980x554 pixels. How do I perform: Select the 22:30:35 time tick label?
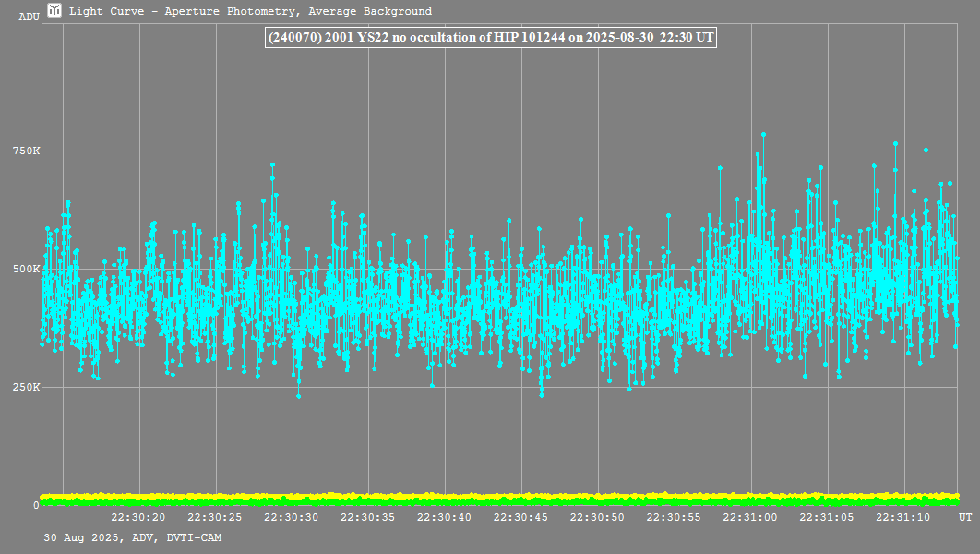pyautogui.click(x=368, y=517)
